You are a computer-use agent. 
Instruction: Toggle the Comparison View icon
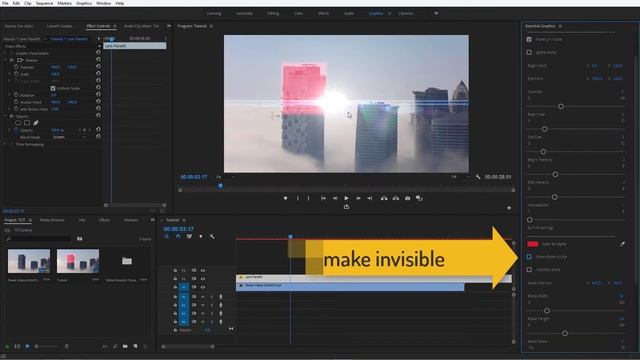[x=419, y=198]
